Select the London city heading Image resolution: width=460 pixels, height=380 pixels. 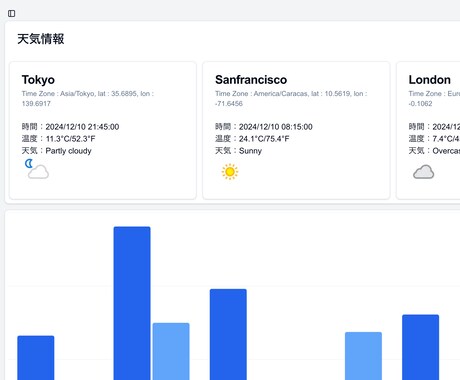pos(430,80)
